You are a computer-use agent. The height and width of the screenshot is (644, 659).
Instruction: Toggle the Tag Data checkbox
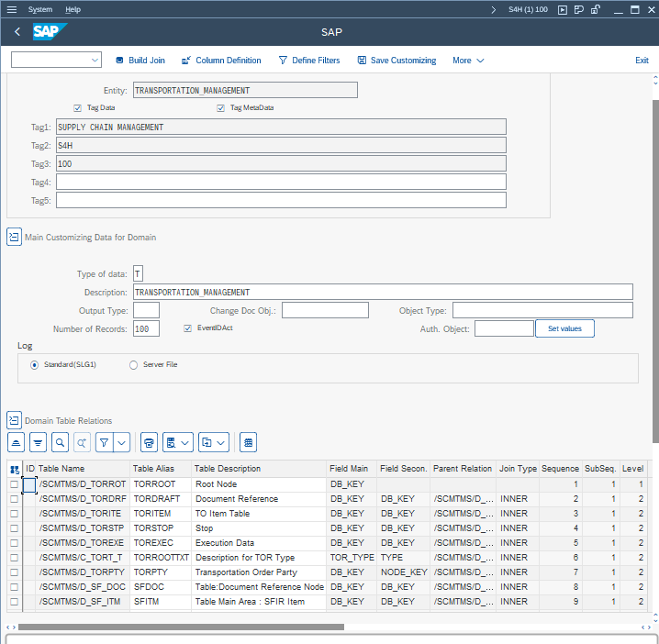[x=78, y=107]
